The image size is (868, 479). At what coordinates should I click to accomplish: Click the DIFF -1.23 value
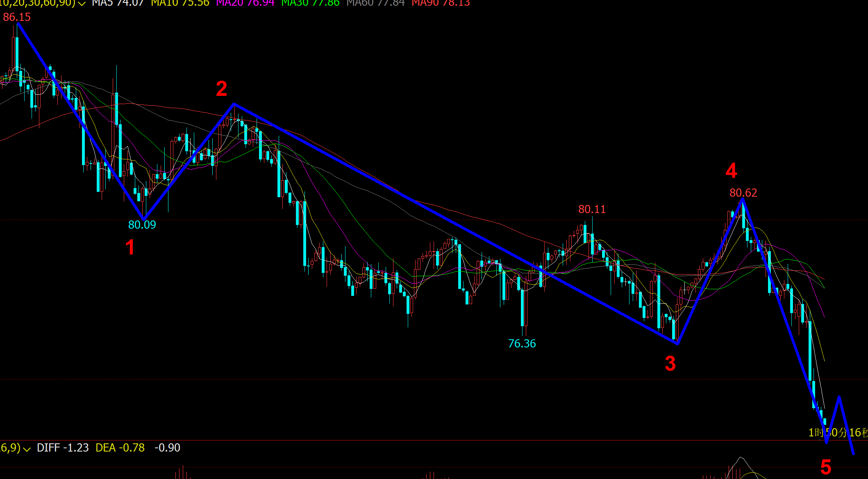(x=63, y=447)
